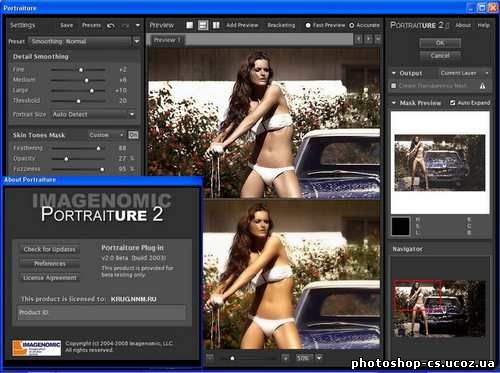Click the Medium smoothing slider handle
This screenshot has height=373, width=500.
(86, 80)
